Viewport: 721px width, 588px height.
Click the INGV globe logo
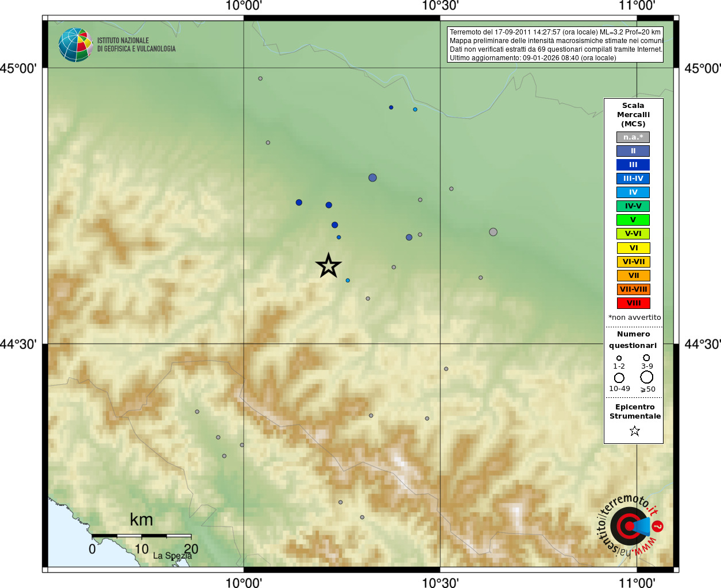coord(75,45)
